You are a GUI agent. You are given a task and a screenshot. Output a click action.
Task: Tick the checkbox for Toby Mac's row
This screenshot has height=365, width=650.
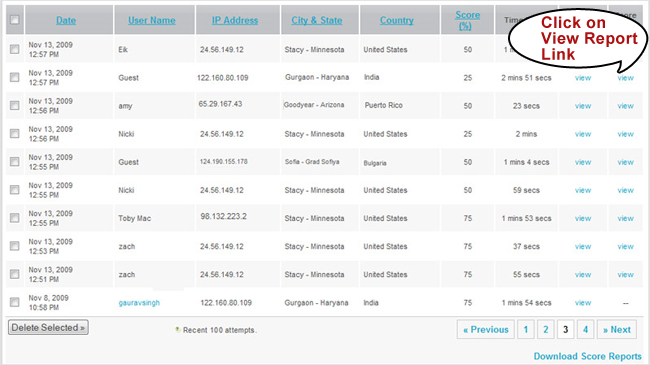15,218
